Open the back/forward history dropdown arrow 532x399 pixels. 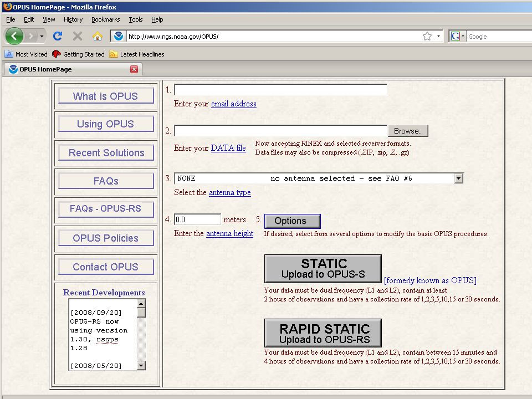coord(42,36)
